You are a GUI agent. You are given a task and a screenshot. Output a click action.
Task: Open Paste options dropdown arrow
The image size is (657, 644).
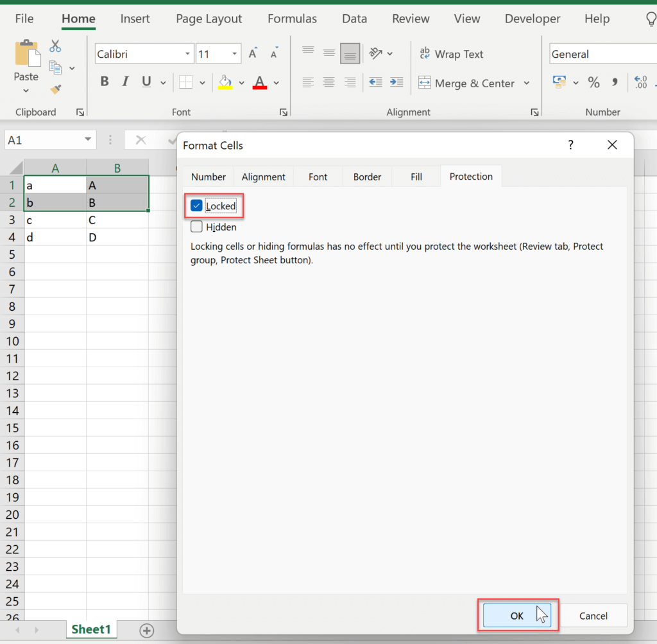26,91
